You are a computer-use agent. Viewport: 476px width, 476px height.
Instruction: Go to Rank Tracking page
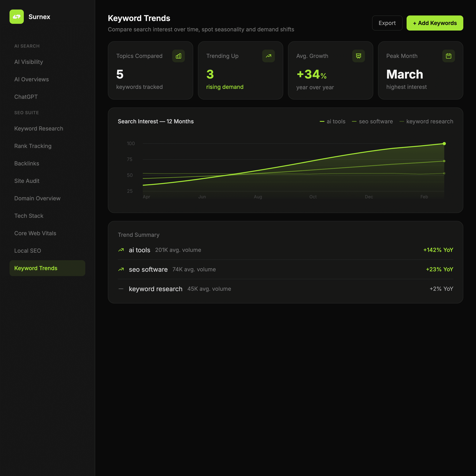coord(33,146)
